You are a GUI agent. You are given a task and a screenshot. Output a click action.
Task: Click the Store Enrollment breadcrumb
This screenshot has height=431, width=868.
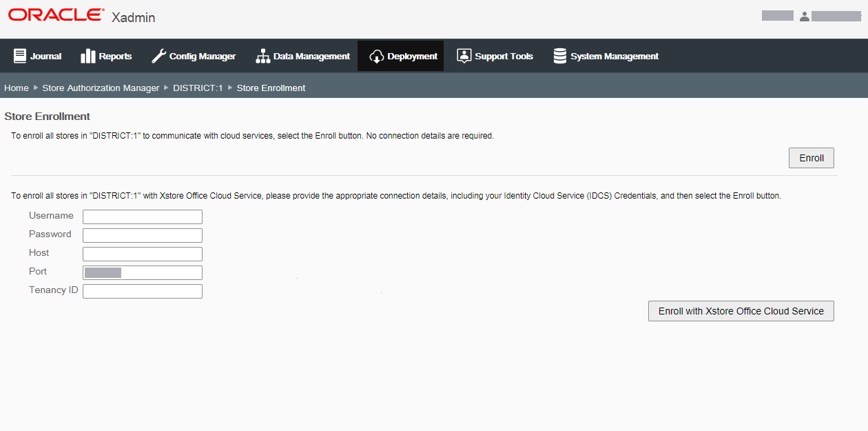pos(271,88)
